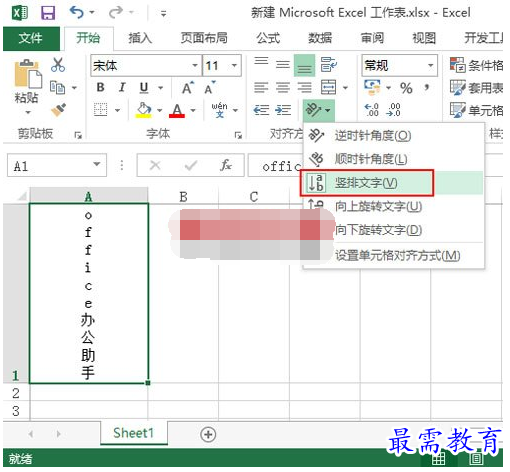Viewport: 510px width, 472px height.
Task: Expand the paste options arrow under 粘贴
Action: [x=28, y=112]
